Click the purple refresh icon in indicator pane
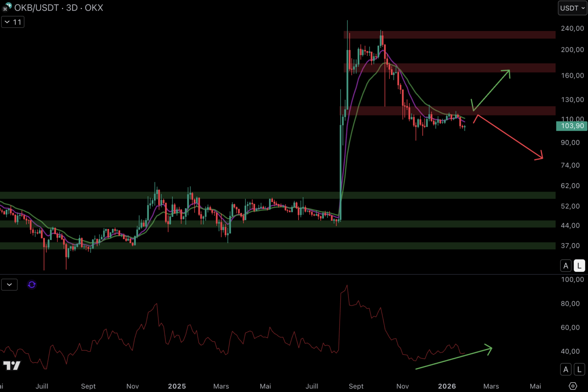The width and height of the screenshot is (588, 392). click(x=32, y=285)
